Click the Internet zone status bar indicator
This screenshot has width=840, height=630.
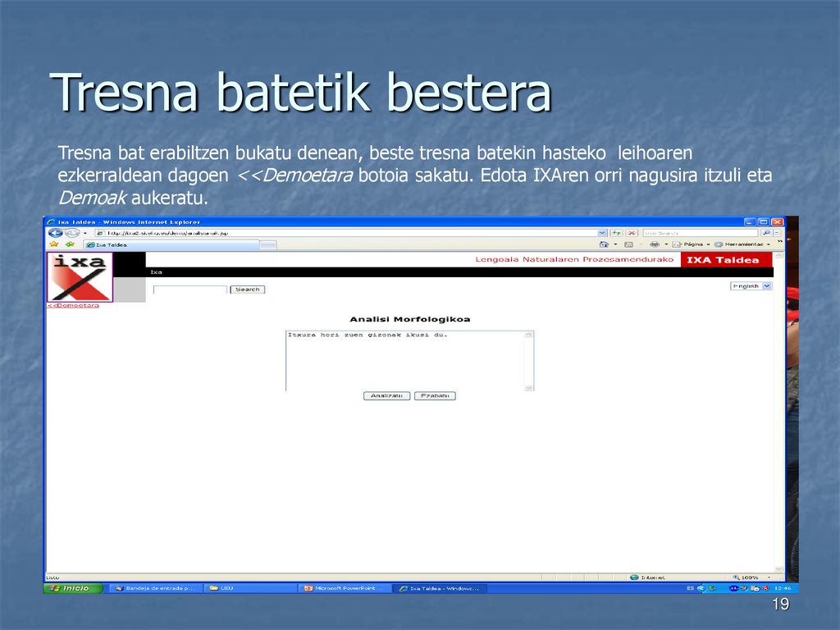[x=648, y=577]
